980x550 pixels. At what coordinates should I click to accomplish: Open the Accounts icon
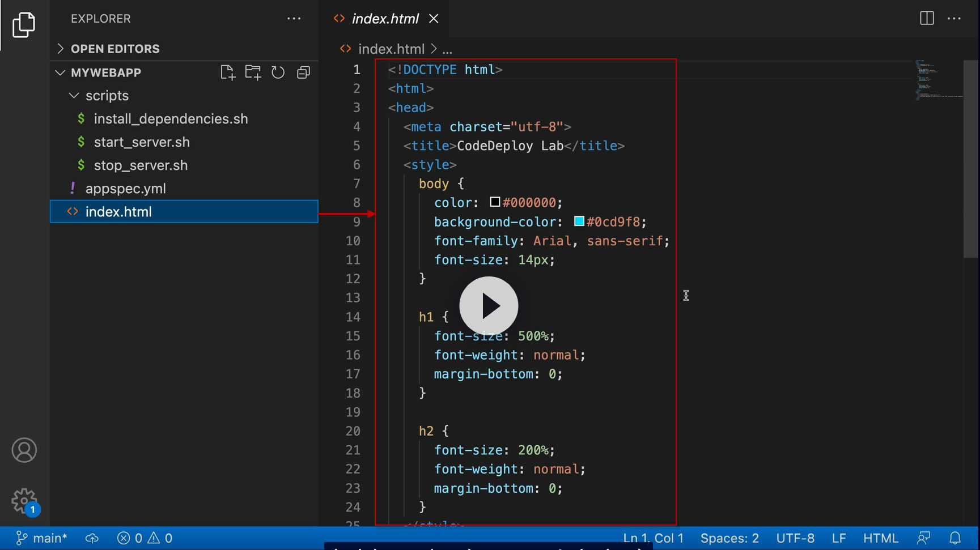(x=24, y=450)
